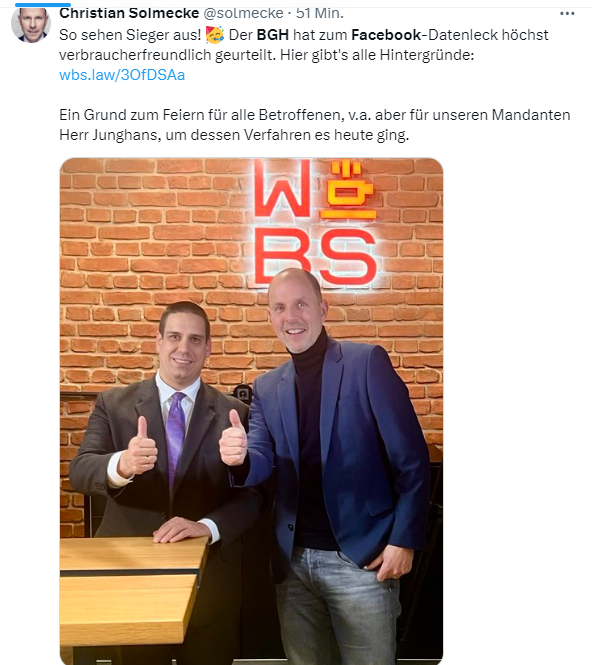
Task: Open the three-dots more options menu
Action: pos(567,14)
